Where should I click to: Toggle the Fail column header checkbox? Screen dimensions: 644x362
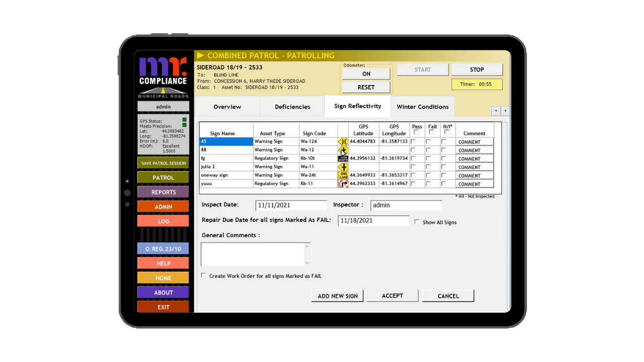431,133
